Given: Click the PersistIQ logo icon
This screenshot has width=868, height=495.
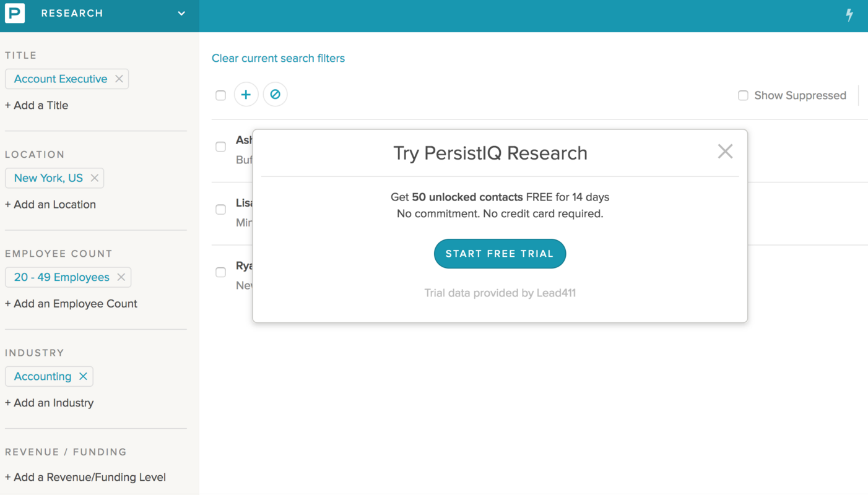Looking at the screenshot, I should (15, 13).
